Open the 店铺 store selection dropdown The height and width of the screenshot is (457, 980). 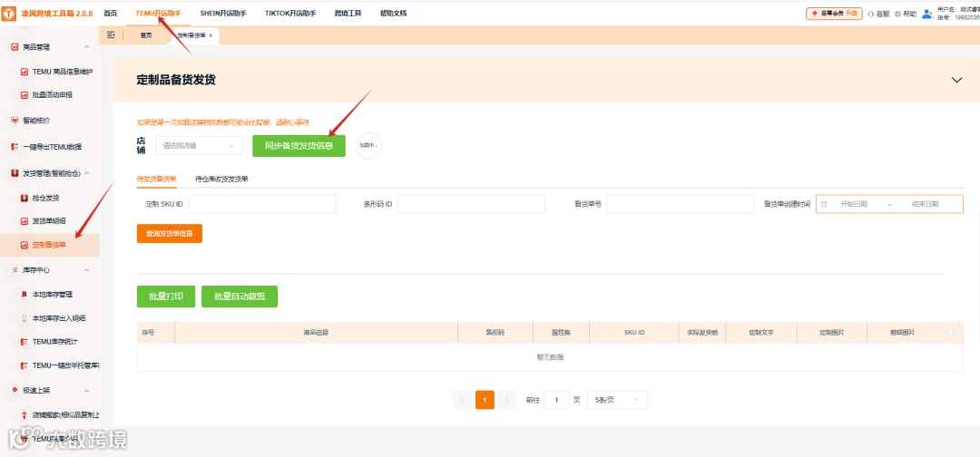199,145
